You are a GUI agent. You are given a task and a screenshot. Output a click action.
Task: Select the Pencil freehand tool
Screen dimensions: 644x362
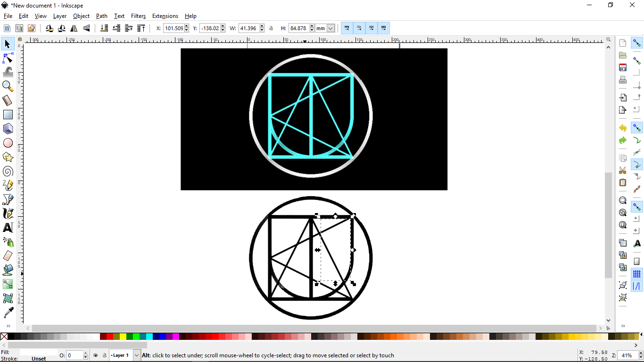8,185
